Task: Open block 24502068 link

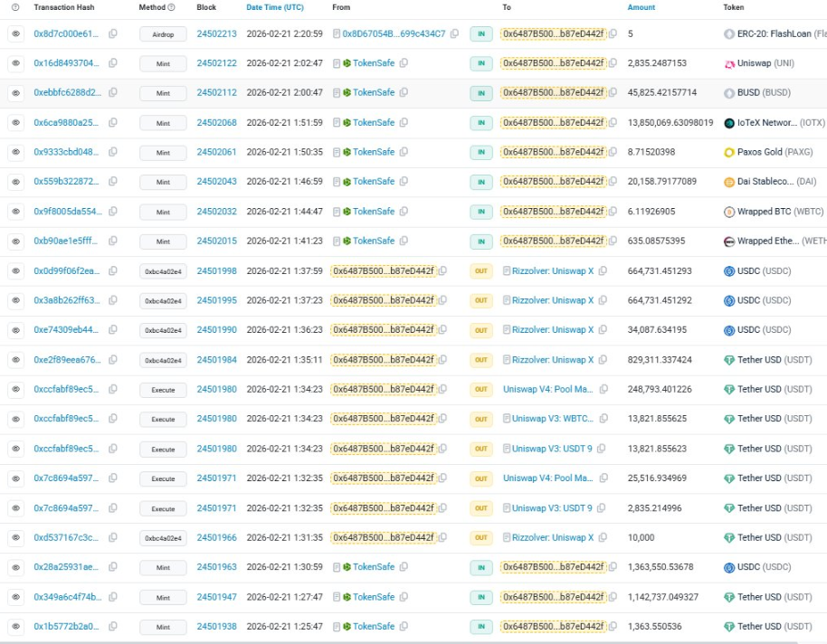Action: pos(216,123)
